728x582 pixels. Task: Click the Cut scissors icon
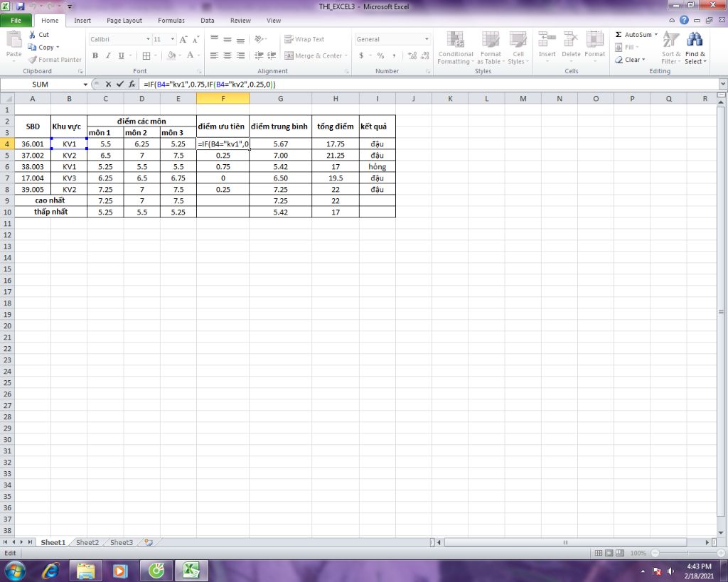point(32,35)
